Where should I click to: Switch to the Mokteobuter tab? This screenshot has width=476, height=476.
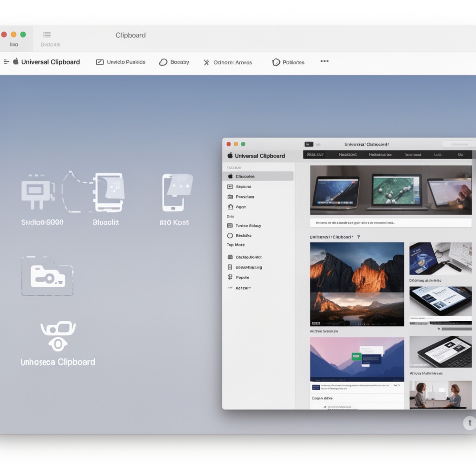tap(380, 154)
